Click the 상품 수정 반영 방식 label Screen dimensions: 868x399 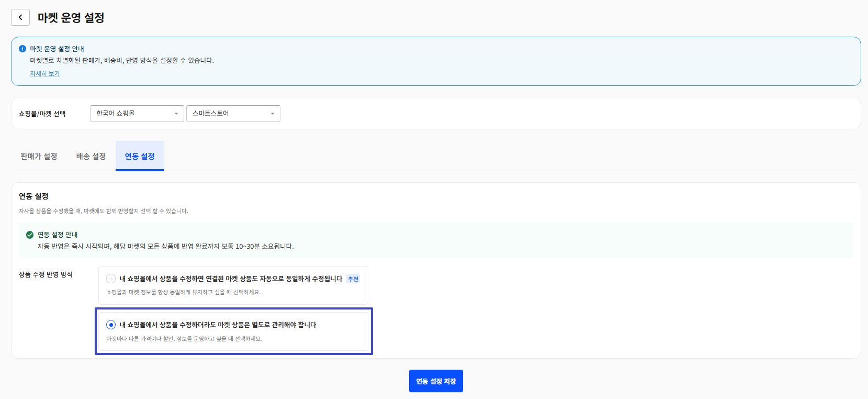46,274
